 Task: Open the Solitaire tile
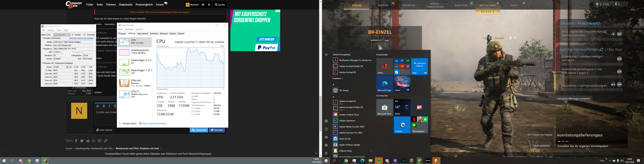(x=402, y=125)
